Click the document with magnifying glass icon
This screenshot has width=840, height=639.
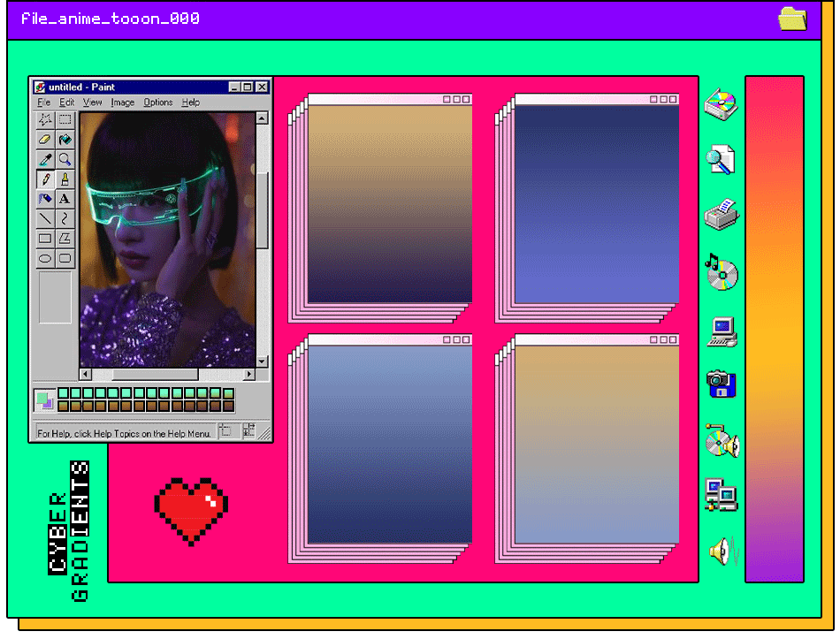pyautogui.click(x=721, y=160)
